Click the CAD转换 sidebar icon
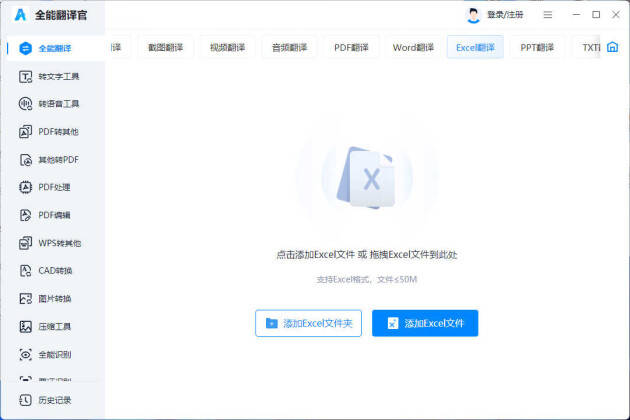This screenshot has height=420, width=630. [26, 271]
